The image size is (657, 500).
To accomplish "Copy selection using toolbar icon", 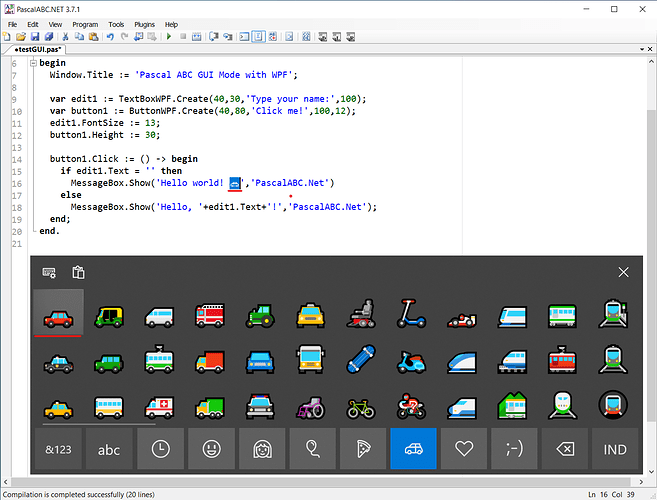I will pos(79,37).
